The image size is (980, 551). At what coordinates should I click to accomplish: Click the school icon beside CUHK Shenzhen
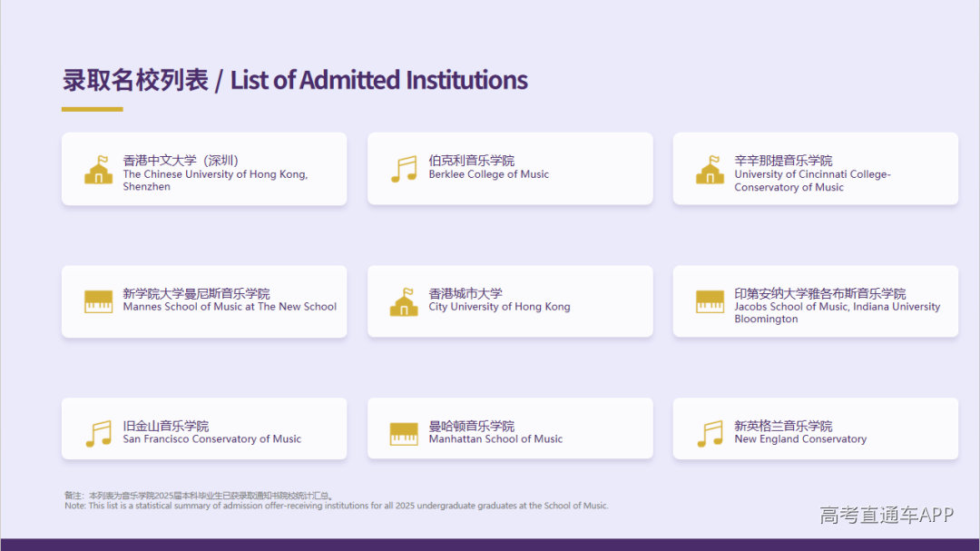click(99, 170)
